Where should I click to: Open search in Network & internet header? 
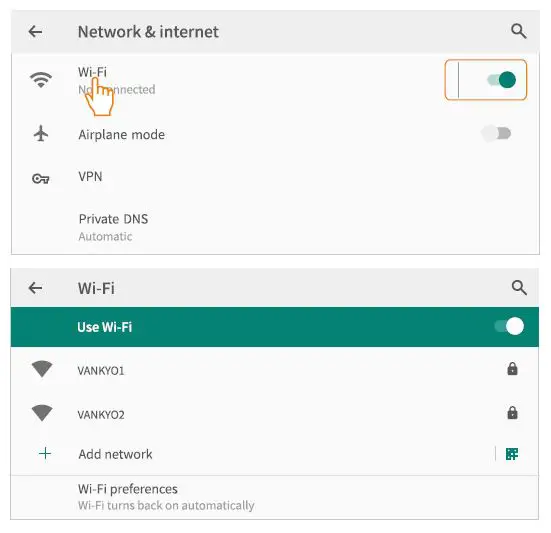point(519,31)
